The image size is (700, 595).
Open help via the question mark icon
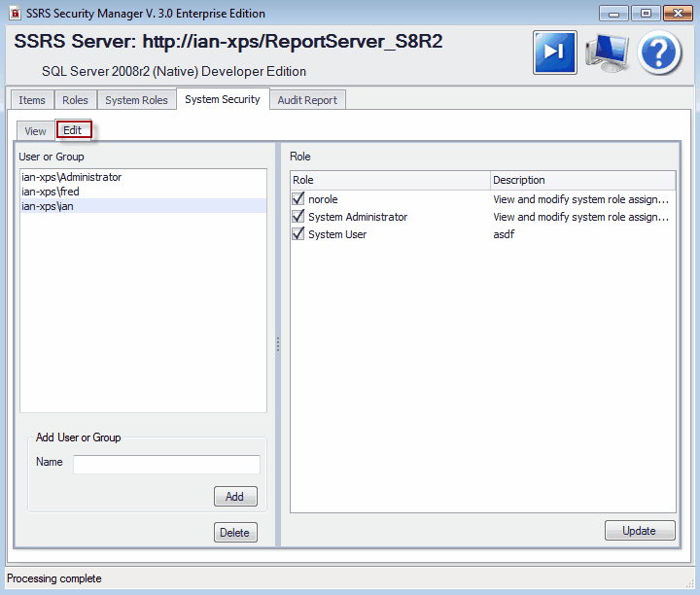click(x=659, y=52)
